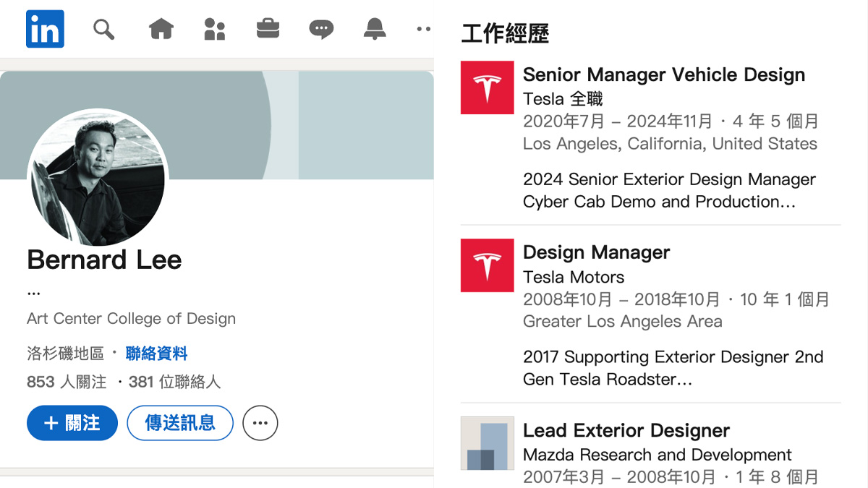Screen dimensions: 868x488
Task: Click the 洛杉磯地區 location text
Action: pos(66,354)
